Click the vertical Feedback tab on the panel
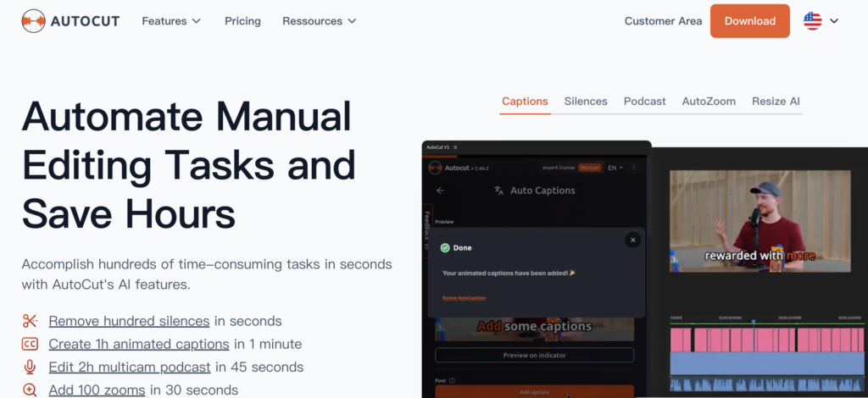 (427, 230)
